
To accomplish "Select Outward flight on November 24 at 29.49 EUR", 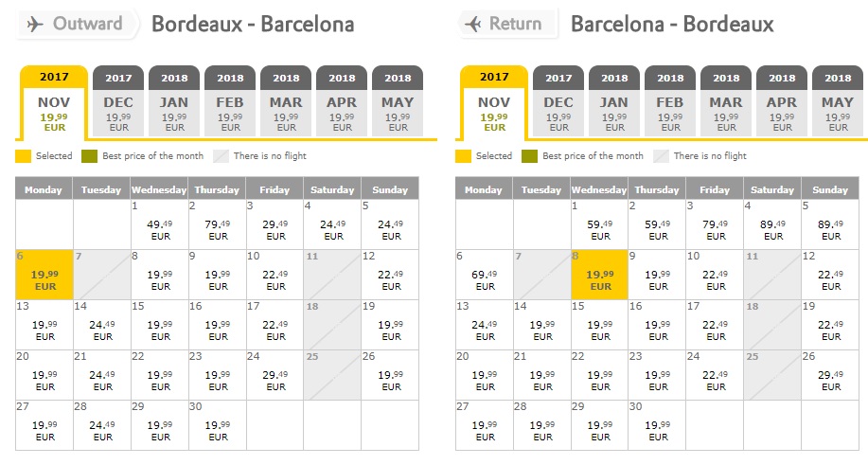I will click(275, 375).
